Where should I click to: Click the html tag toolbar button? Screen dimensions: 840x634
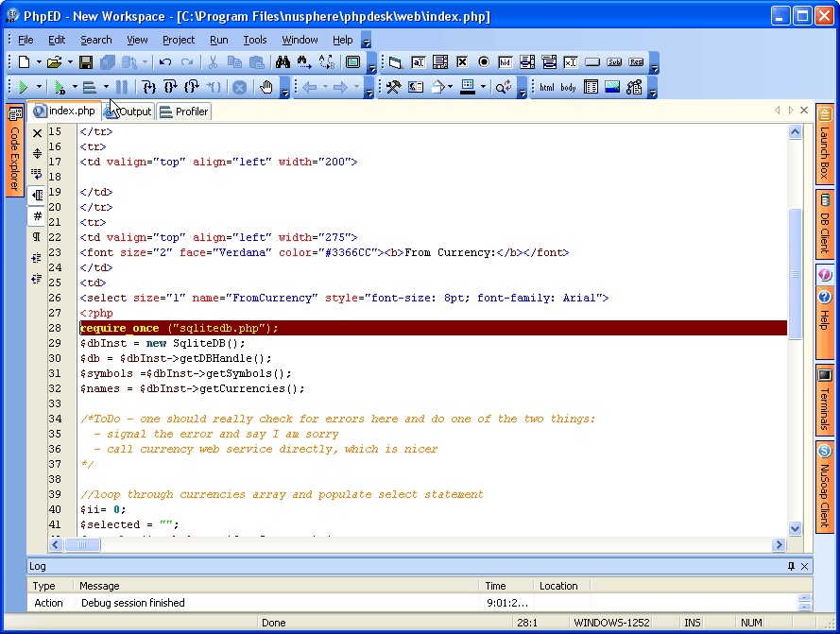tap(547, 87)
